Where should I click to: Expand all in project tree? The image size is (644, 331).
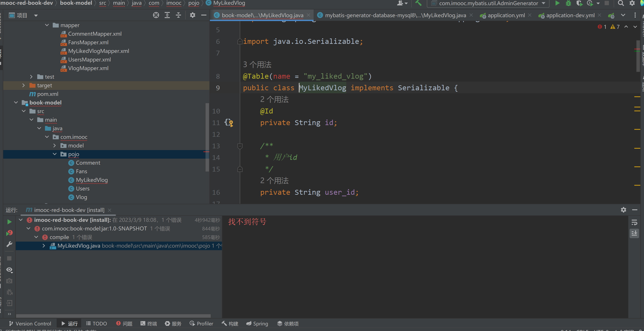pos(167,15)
